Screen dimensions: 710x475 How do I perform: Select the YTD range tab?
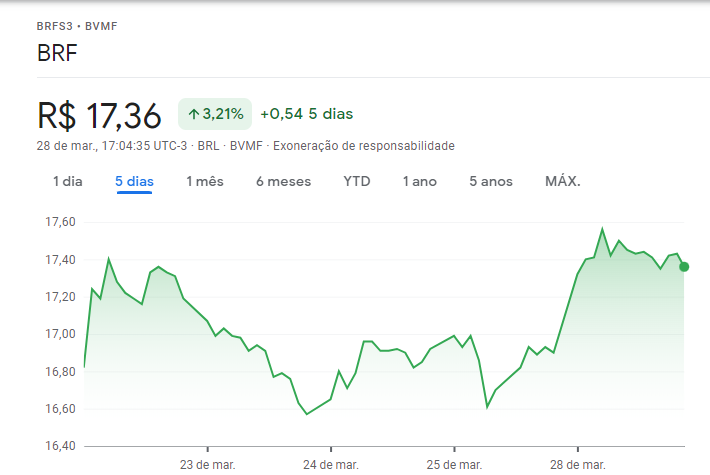point(357,182)
